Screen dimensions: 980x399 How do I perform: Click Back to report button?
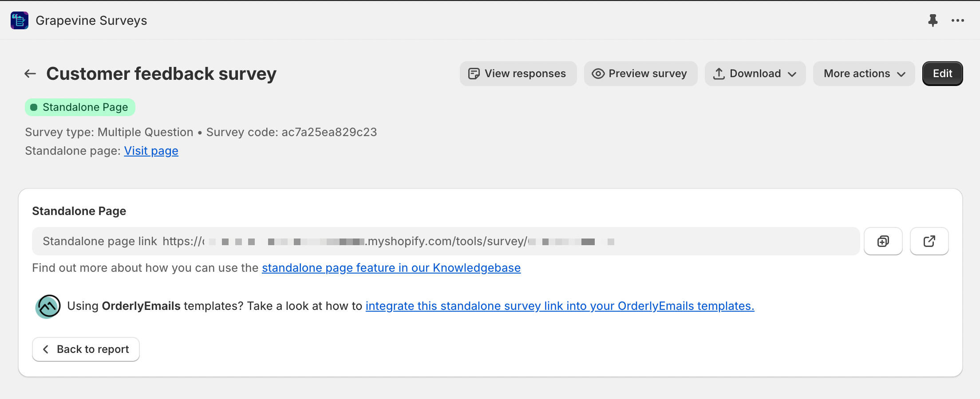point(86,349)
